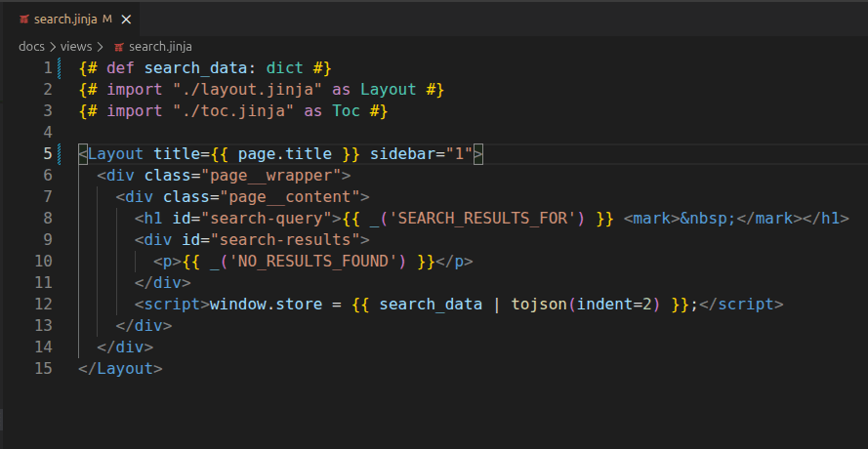Select the search.jinja editor tab
868x449 pixels.
point(72,20)
